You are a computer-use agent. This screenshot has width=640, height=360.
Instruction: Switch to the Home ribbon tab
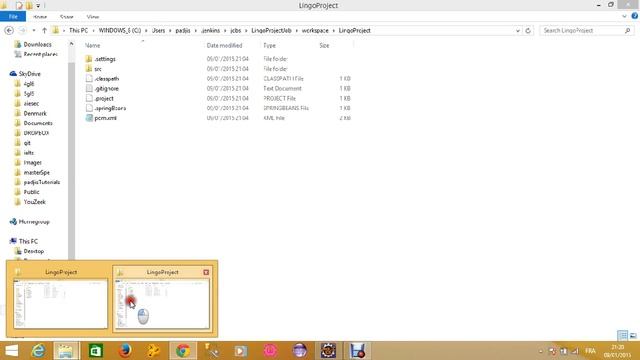(40, 17)
